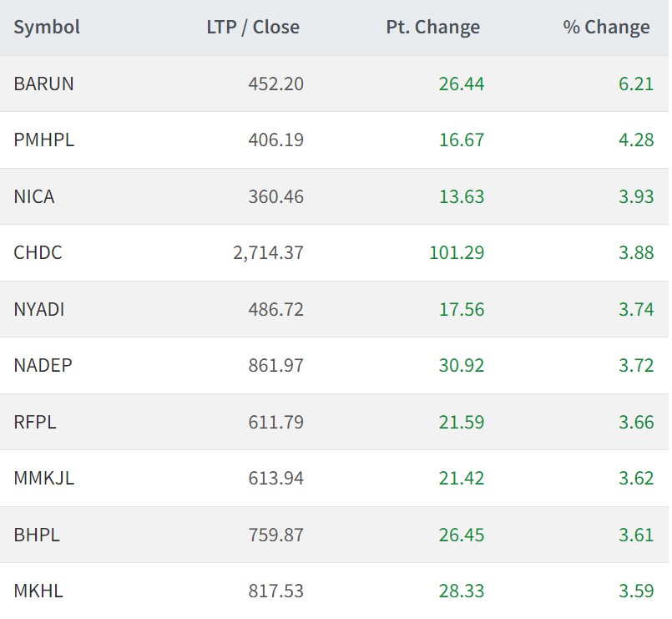The height and width of the screenshot is (619, 672).
Task: Click BARUN percent change 6.21
Action: tap(636, 84)
